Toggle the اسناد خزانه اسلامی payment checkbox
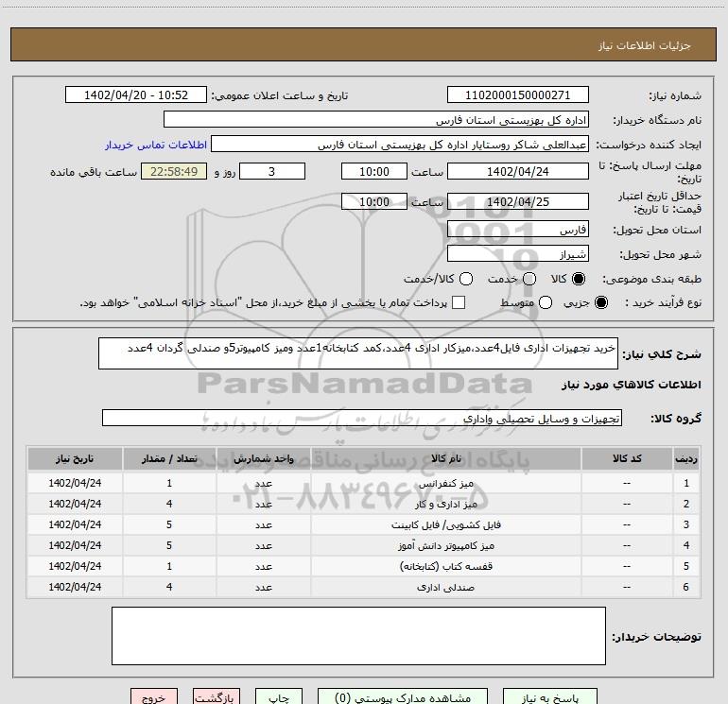 coord(459,302)
